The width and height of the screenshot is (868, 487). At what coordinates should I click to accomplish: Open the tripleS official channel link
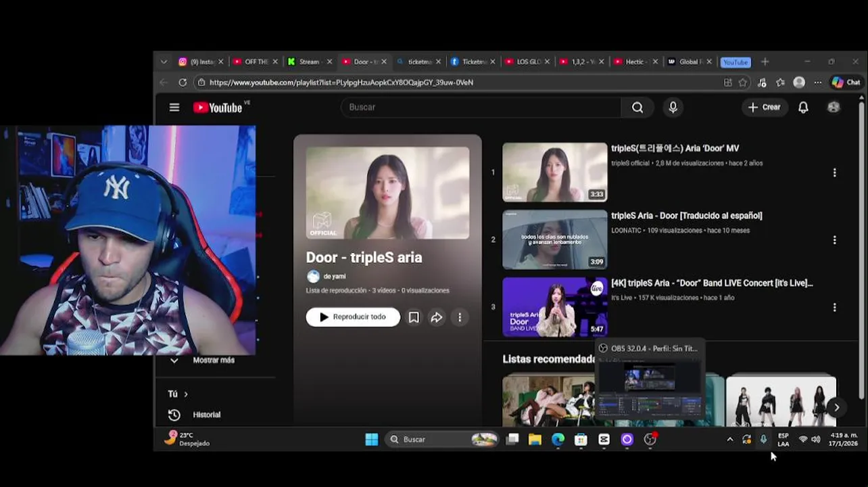coord(630,163)
